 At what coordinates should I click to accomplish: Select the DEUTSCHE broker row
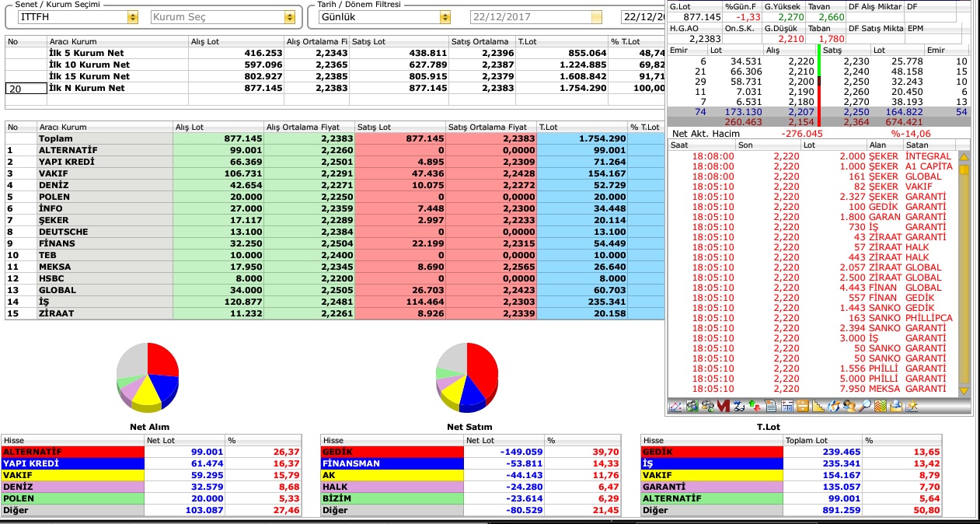pyautogui.click(x=334, y=232)
